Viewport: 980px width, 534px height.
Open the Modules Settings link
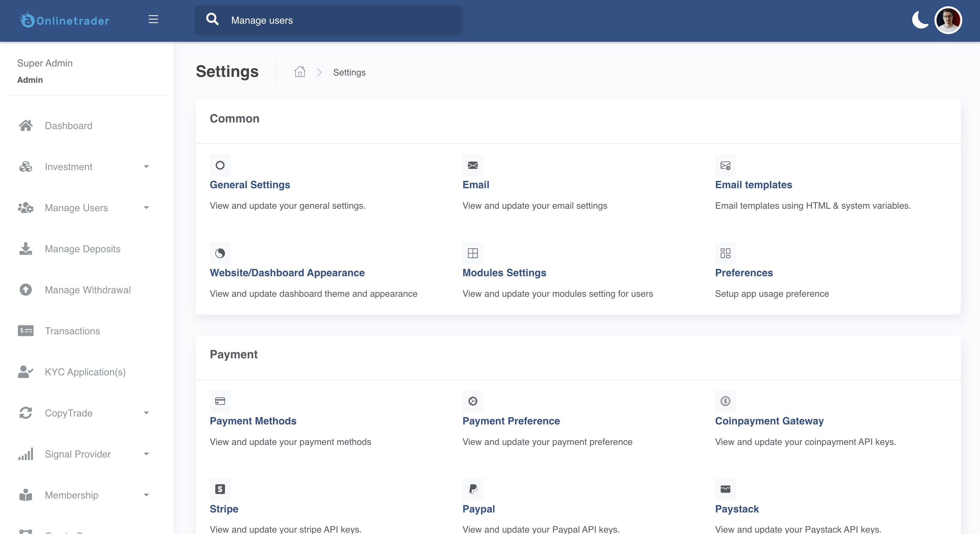(505, 272)
